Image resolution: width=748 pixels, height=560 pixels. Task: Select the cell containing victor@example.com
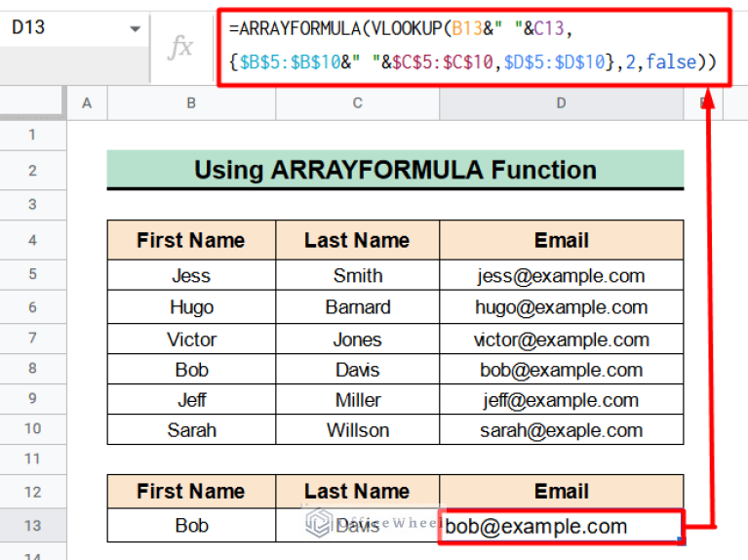pos(561,340)
